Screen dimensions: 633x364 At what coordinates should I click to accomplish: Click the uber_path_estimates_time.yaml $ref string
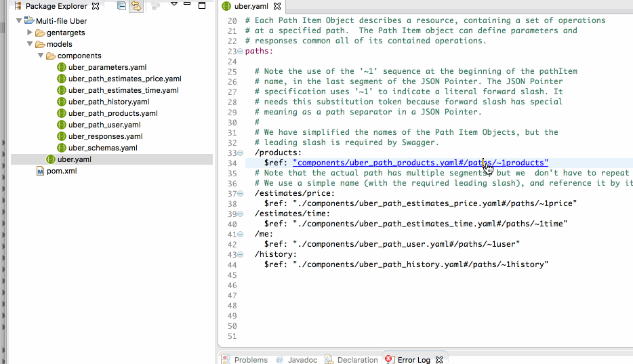tap(430, 224)
